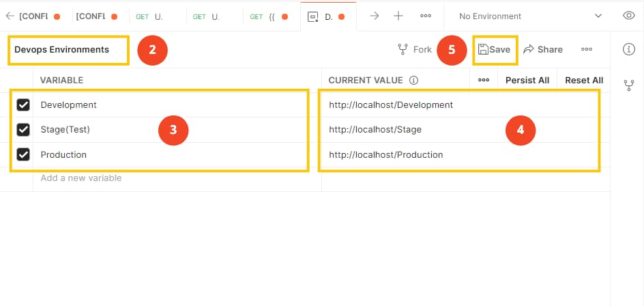Click Persist All
The image size is (644, 306).
(527, 80)
